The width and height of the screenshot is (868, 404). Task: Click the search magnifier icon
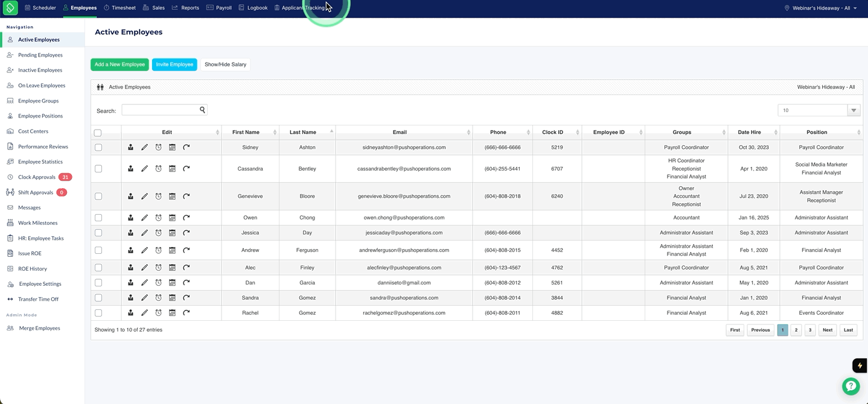pyautogui.click(x=202, y=110)
